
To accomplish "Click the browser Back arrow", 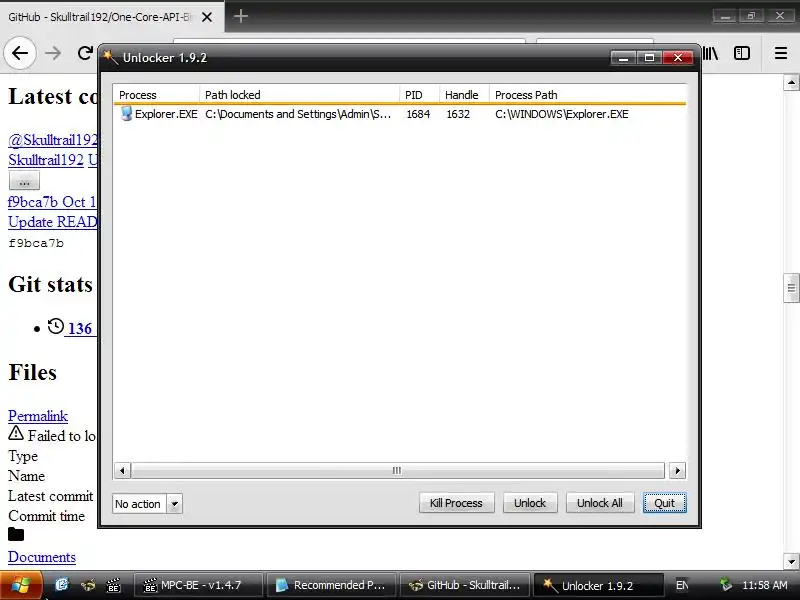I will [x=20, y=53].
